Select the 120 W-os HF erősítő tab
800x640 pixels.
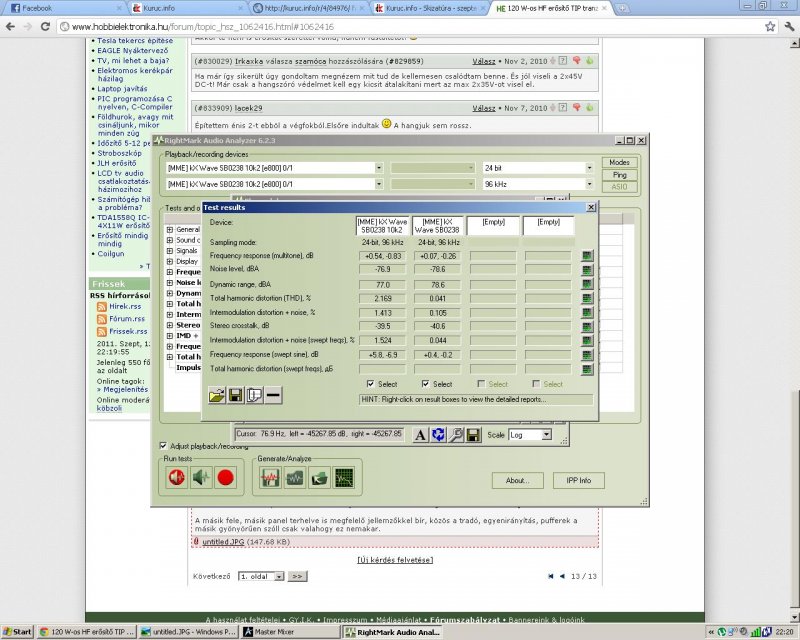tap(552, 8)
